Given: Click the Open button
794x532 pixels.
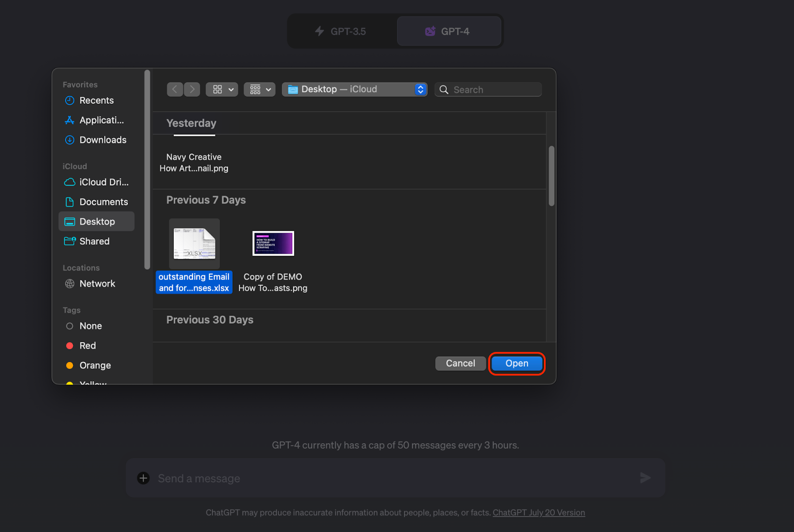Looking at the screenshot, I should [517, 363].
